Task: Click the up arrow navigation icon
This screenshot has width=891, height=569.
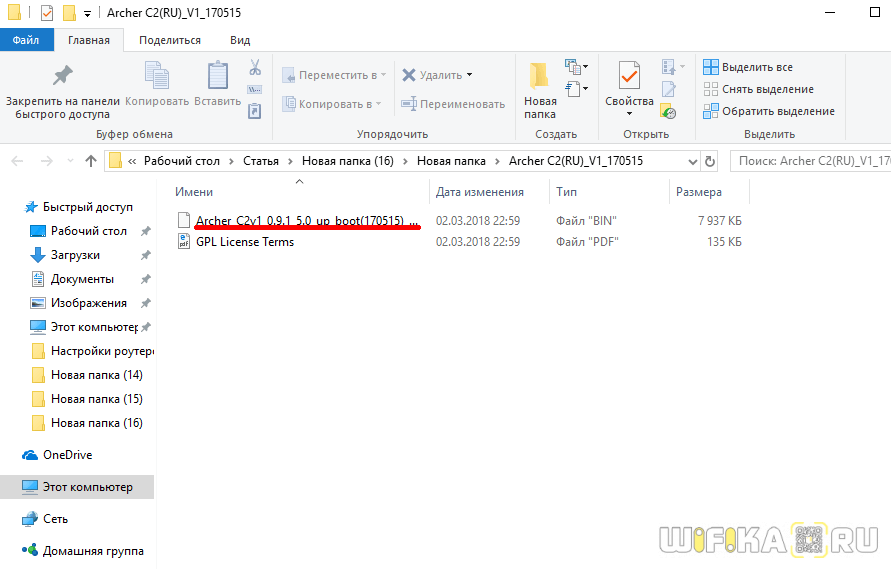Action: [x=91, y=161]
